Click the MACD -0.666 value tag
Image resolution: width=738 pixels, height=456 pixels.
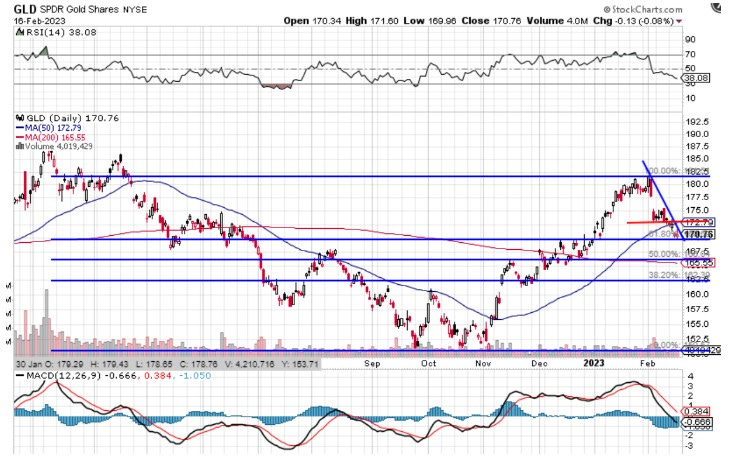tap(695, 423)
